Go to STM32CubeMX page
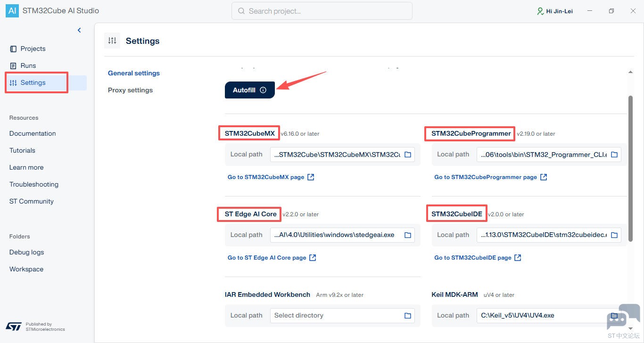 271,177
